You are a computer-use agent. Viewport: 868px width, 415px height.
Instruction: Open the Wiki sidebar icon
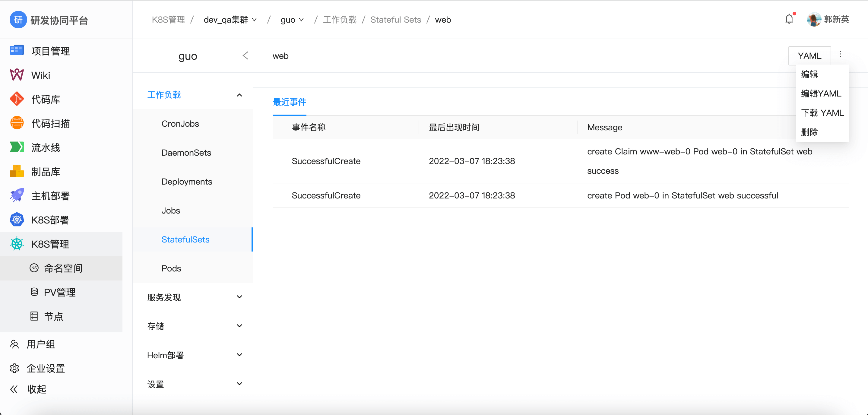point(17,75)
